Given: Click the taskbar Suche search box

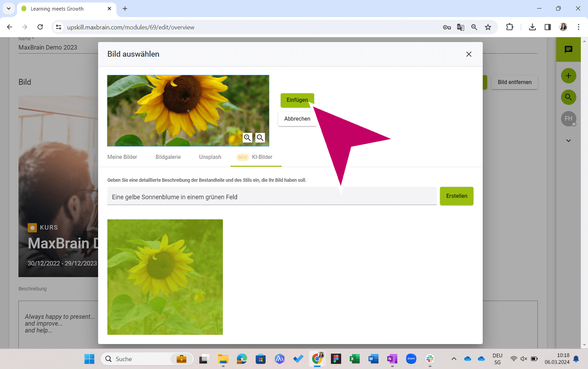Looking at the screenshot, I should pos(147,359).
